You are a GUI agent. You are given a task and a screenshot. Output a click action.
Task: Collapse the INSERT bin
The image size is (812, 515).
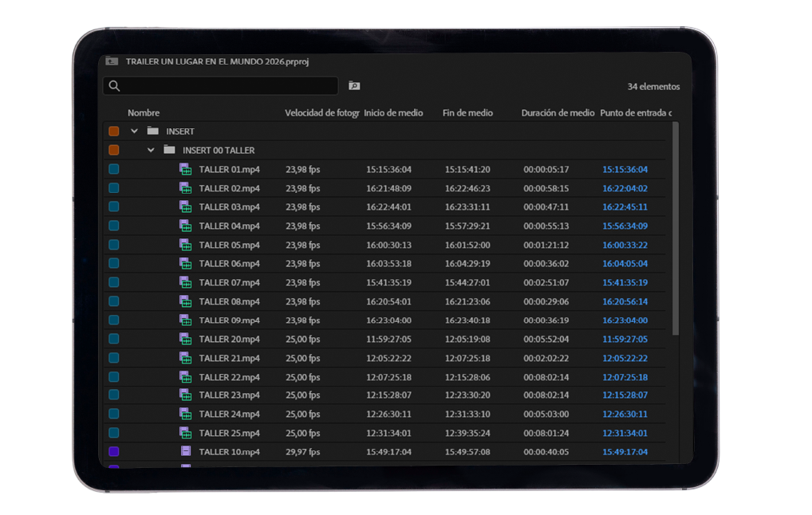(x=135, y=132)
